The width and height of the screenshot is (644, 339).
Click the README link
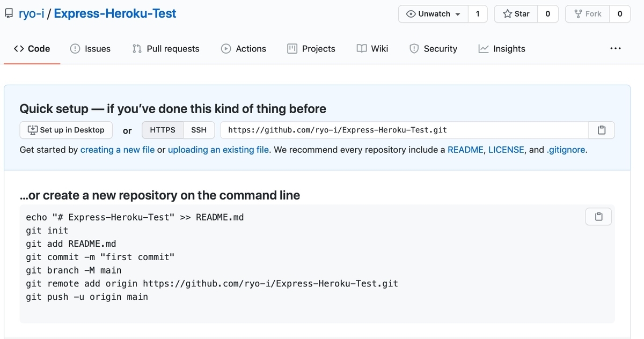[465, 150]
